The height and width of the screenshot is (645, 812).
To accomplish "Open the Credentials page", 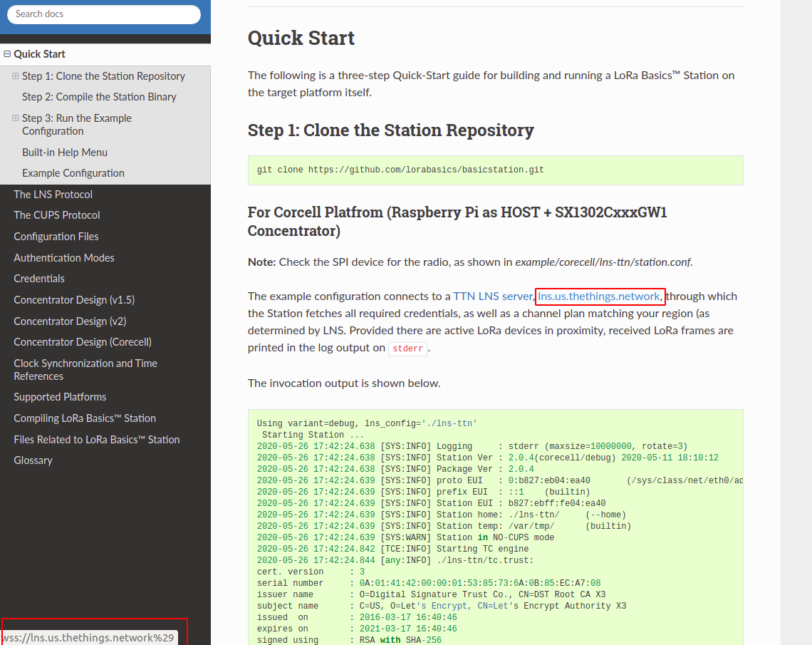I will tap(38, 278).
